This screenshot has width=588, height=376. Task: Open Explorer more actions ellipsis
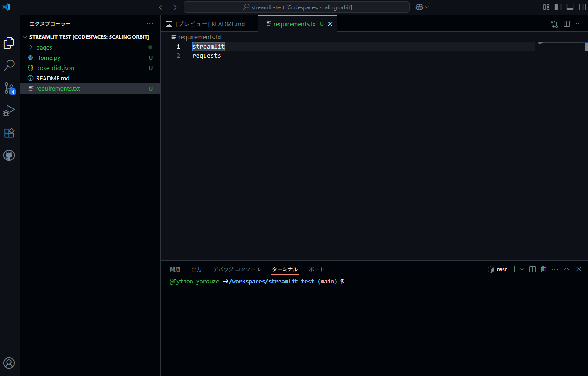click(x=150, y=24)
